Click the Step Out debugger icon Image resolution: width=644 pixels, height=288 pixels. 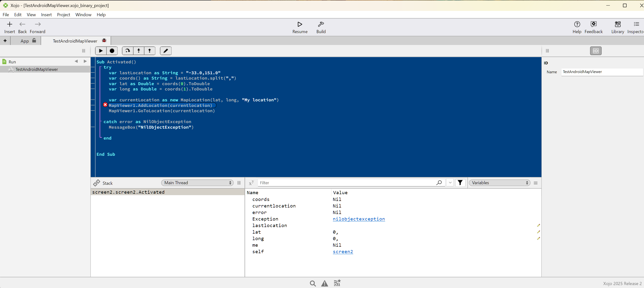(150, 51)
